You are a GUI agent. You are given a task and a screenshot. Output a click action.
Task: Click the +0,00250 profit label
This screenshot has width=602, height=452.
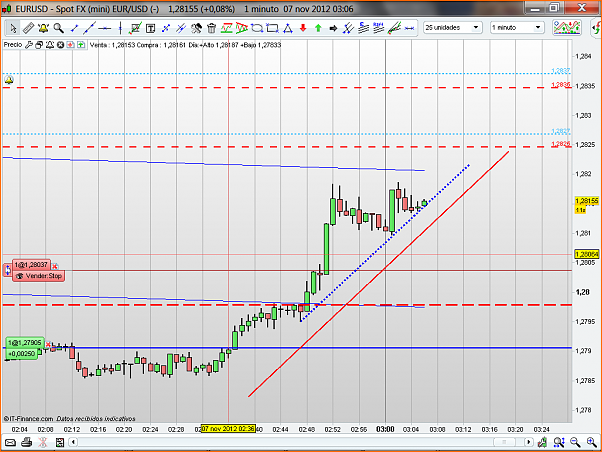pyautogui.click(x=22, y=353)
